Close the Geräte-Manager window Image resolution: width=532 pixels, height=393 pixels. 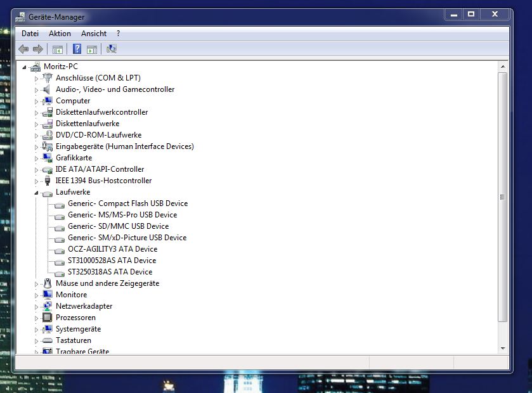click(x=495, y=15)
